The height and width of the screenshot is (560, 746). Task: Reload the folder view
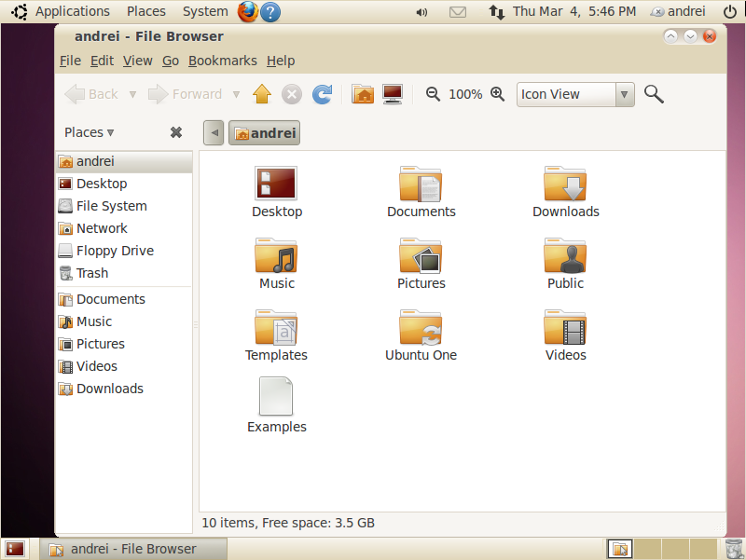tap(322, 94)
